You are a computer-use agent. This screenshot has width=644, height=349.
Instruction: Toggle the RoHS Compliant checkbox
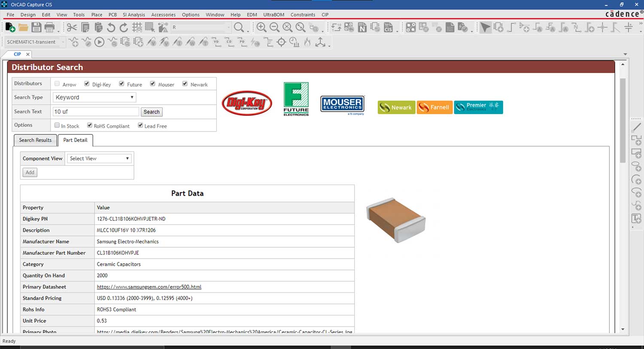90,125
